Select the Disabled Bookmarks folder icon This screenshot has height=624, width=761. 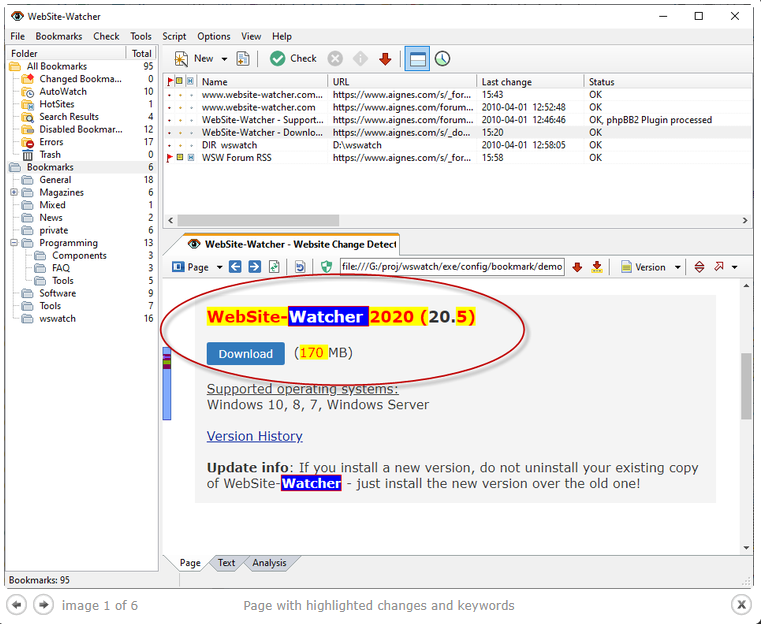tap(28, 130)
